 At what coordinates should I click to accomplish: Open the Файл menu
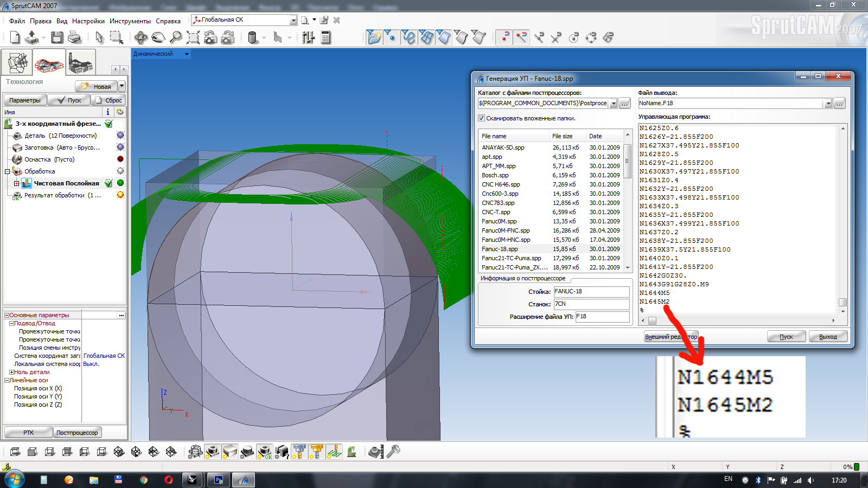(x=17, y=21)
